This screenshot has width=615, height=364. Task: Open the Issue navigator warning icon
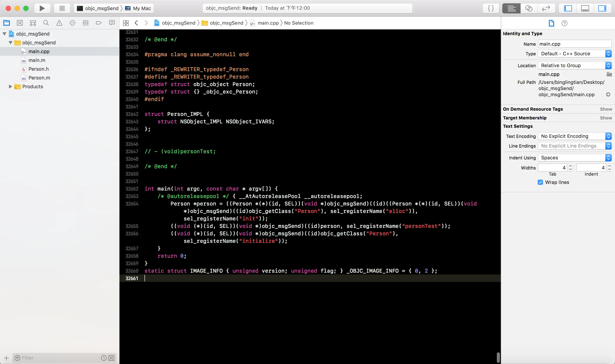click(59, 23)
